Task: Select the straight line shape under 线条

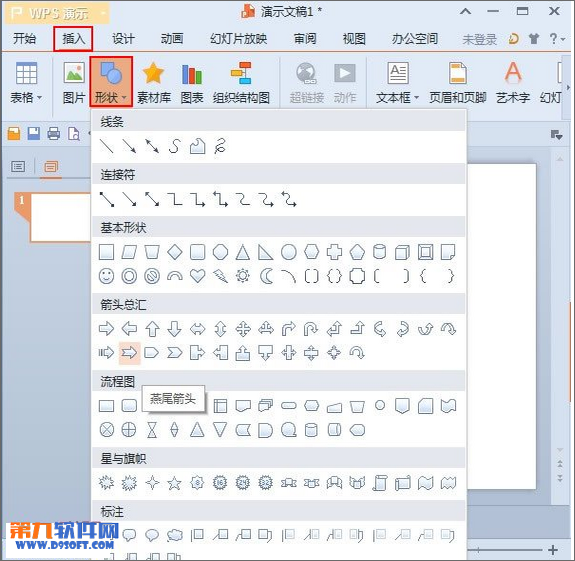Action: [106, 146]
